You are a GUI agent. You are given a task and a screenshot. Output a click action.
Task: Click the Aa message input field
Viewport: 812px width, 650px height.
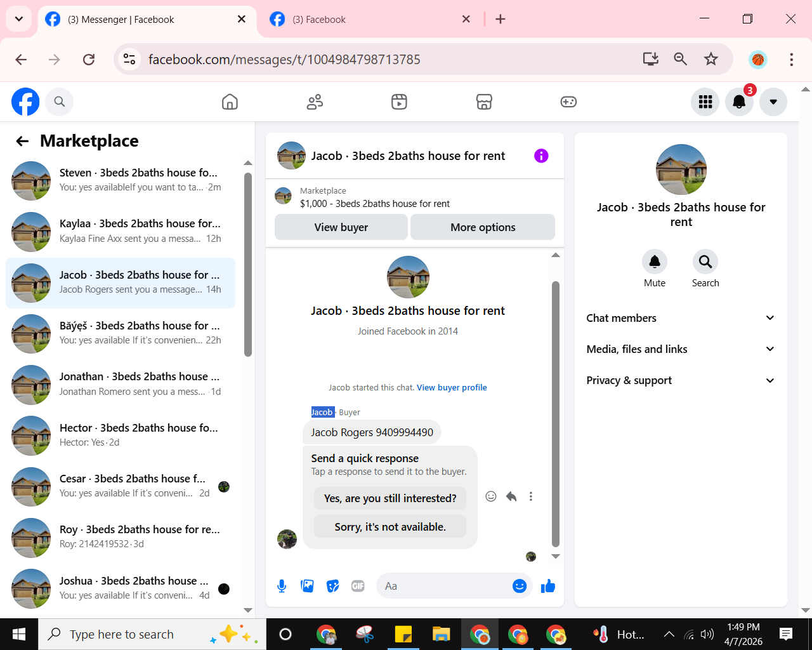444,586
